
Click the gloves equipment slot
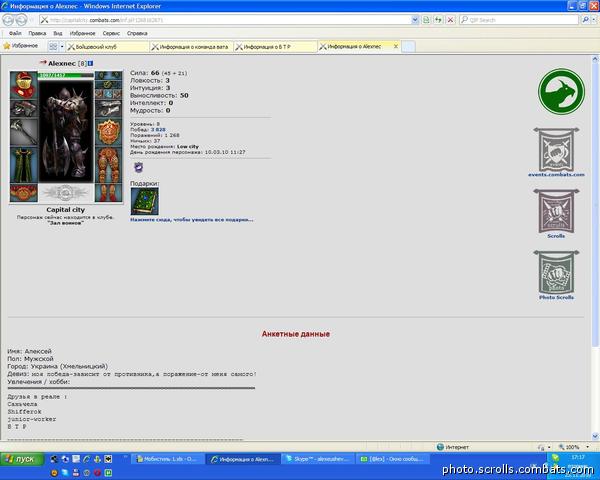point(109,109)
